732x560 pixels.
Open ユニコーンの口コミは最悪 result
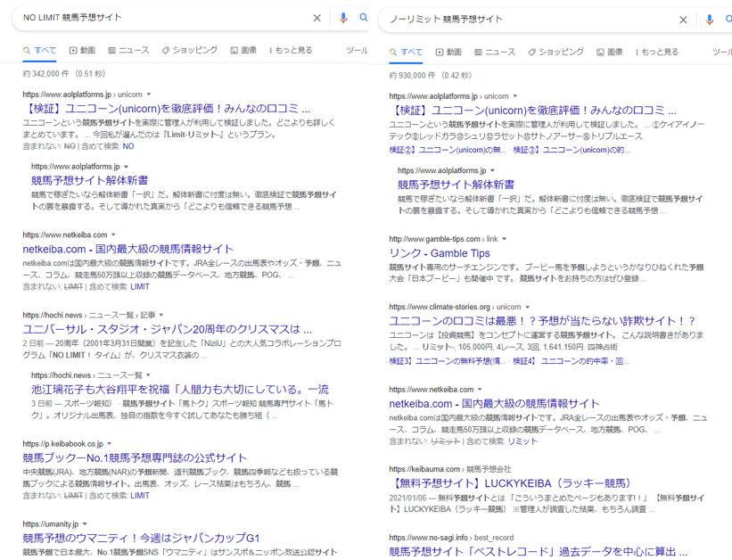pyautogui.click(x=542, y=321)
